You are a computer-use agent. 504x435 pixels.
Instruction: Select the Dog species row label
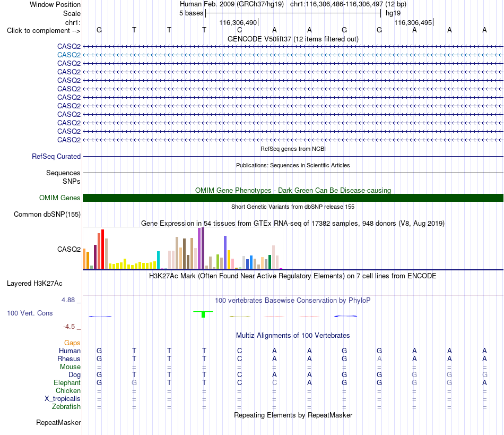[x=74, y=375]
